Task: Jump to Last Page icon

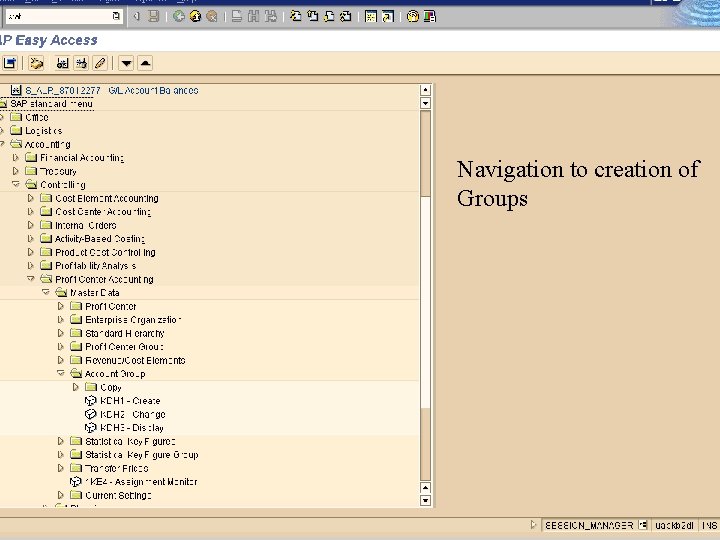Action: (x=345, y=17)
